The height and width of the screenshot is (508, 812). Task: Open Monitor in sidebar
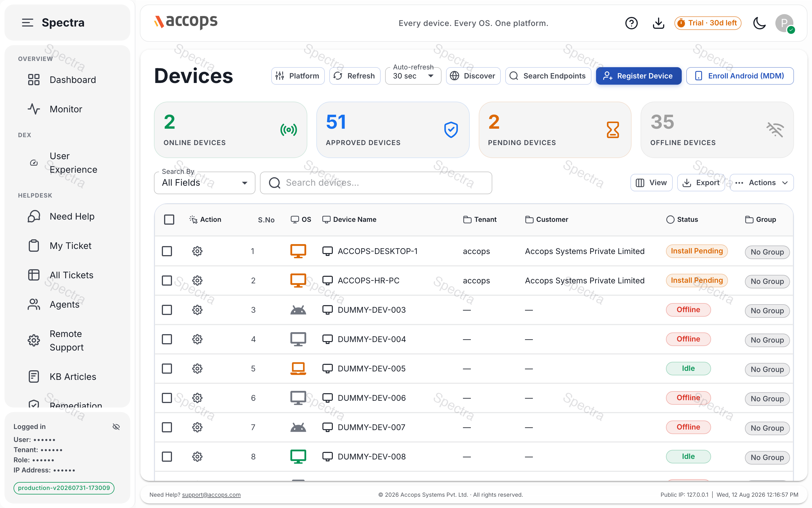pyautogui.click(x=67, y=109)
